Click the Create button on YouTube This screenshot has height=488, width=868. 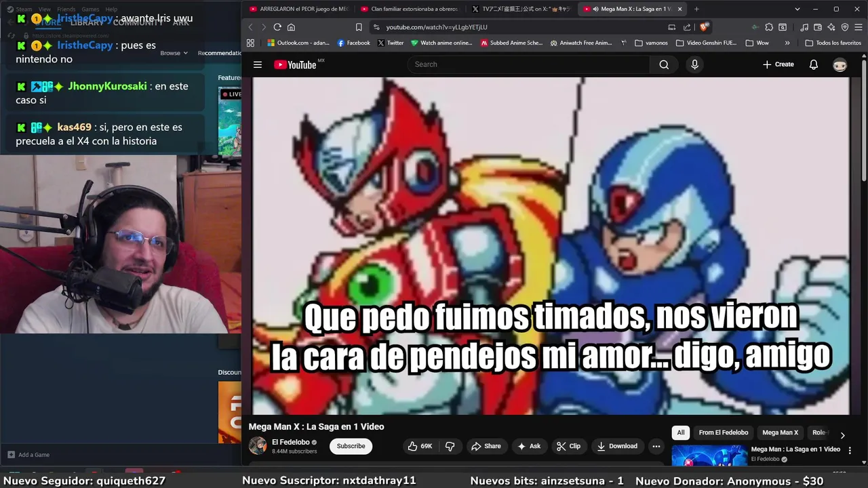point(778,64)
